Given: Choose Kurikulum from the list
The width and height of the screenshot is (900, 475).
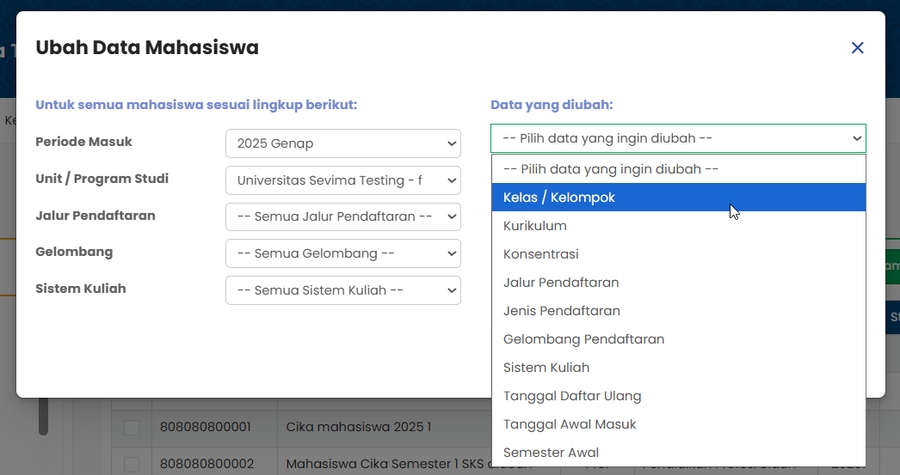Looking at the screenshot, I should point(678,226).
